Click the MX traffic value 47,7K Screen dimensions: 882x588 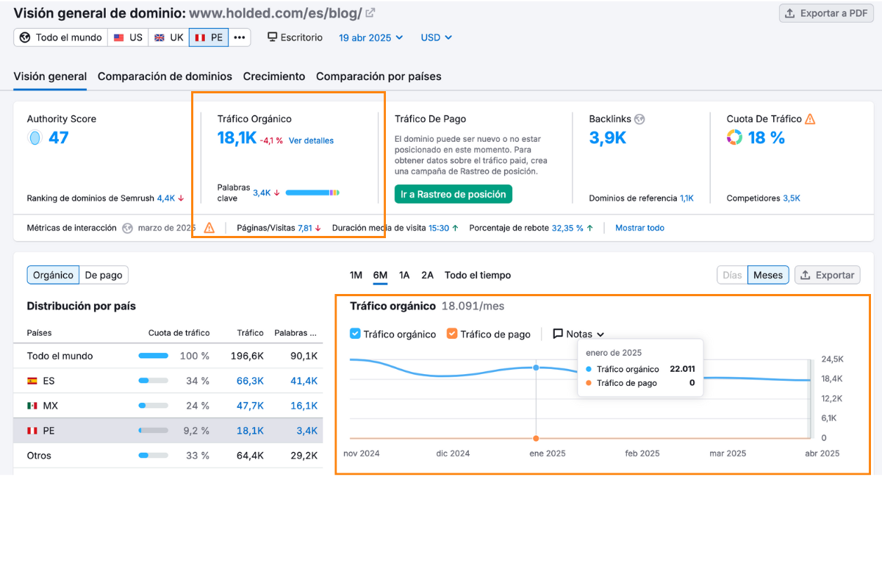(250, 406)
